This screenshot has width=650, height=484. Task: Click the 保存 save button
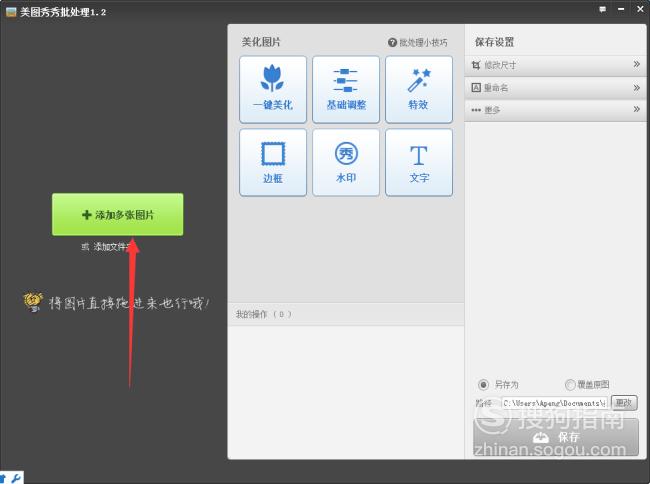pyautogui.click(x=555, y=437)
